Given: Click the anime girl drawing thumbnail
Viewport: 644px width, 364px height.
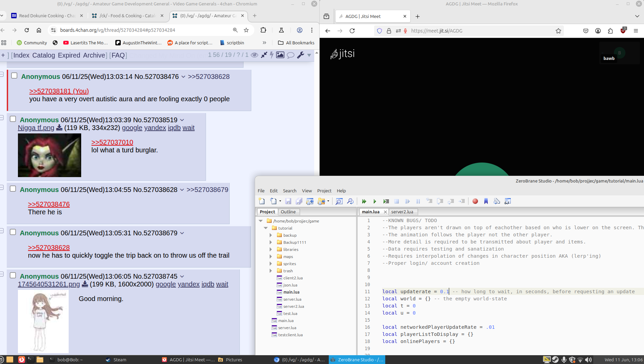Looking at the screenshot, I should click(x=43, y=321).
